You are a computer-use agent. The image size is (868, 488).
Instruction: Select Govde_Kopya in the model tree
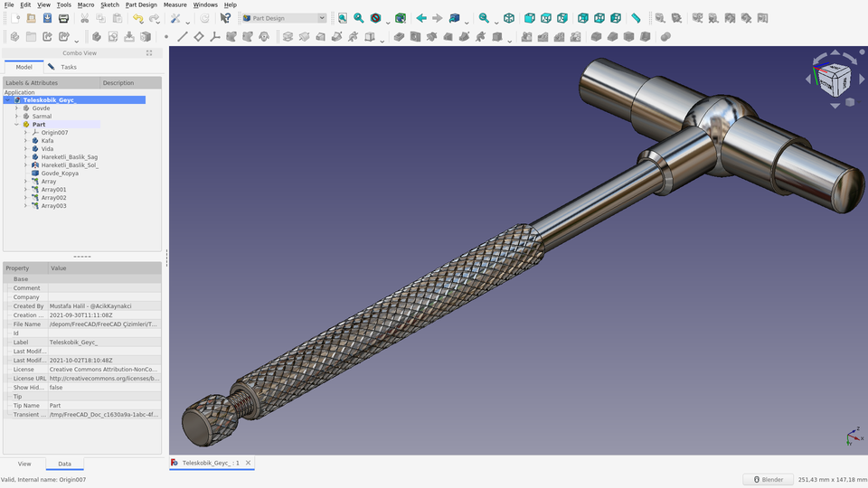pos(60,174)
